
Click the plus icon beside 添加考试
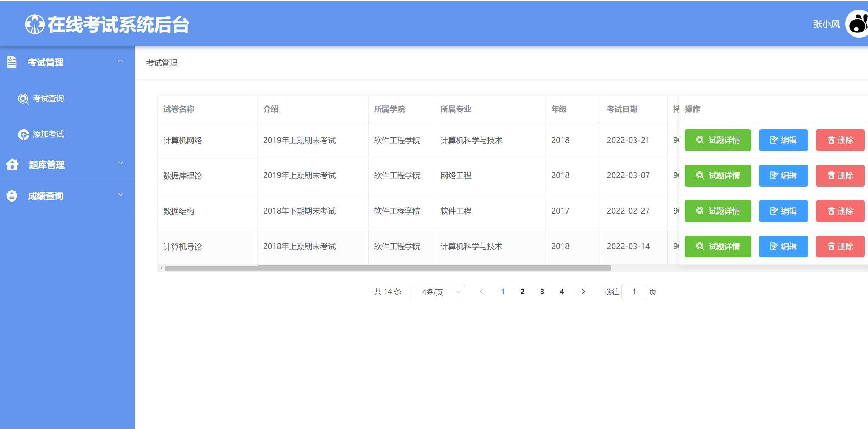(x=23, y=134)
